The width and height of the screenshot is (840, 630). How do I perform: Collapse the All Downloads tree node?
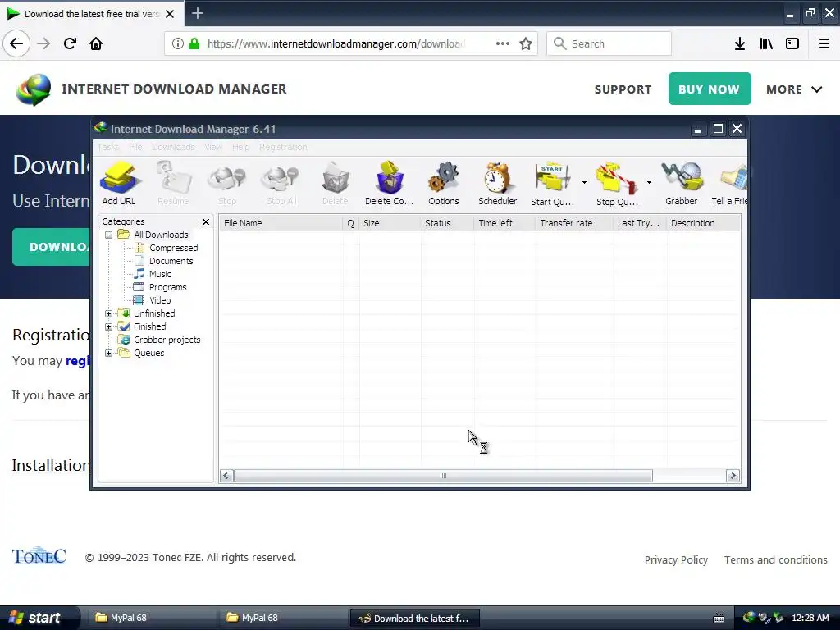(x=109, y=235)
